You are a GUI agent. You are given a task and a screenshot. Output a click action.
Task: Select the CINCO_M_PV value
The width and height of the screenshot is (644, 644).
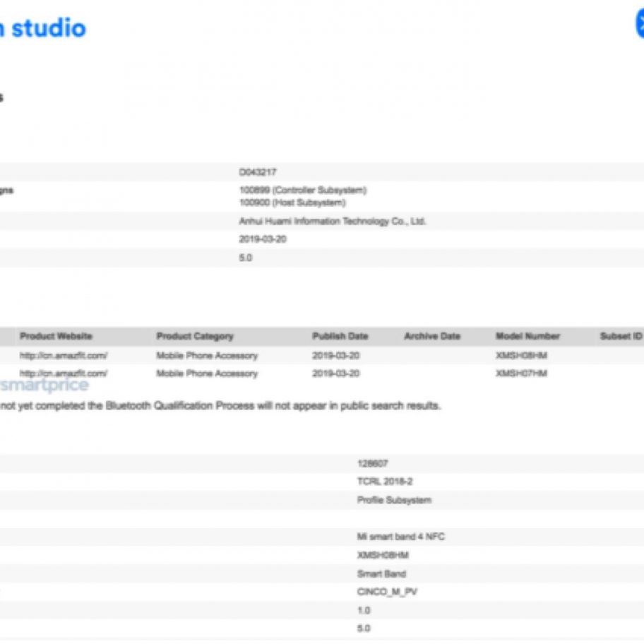[387, 592]
